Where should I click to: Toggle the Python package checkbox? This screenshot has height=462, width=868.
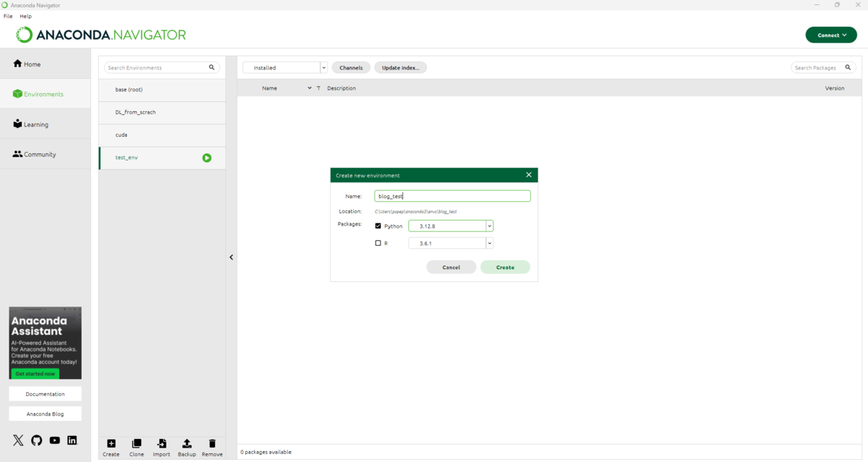coord(378,226)
